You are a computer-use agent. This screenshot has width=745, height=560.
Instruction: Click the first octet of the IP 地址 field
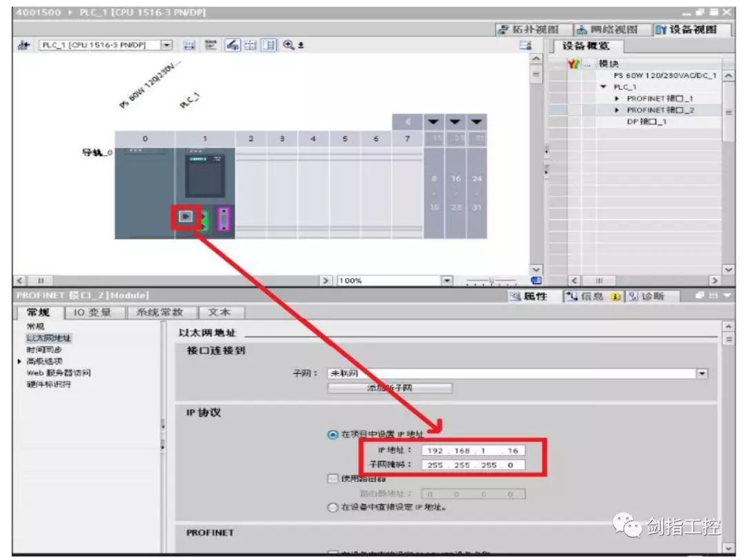tap(436, 450)
